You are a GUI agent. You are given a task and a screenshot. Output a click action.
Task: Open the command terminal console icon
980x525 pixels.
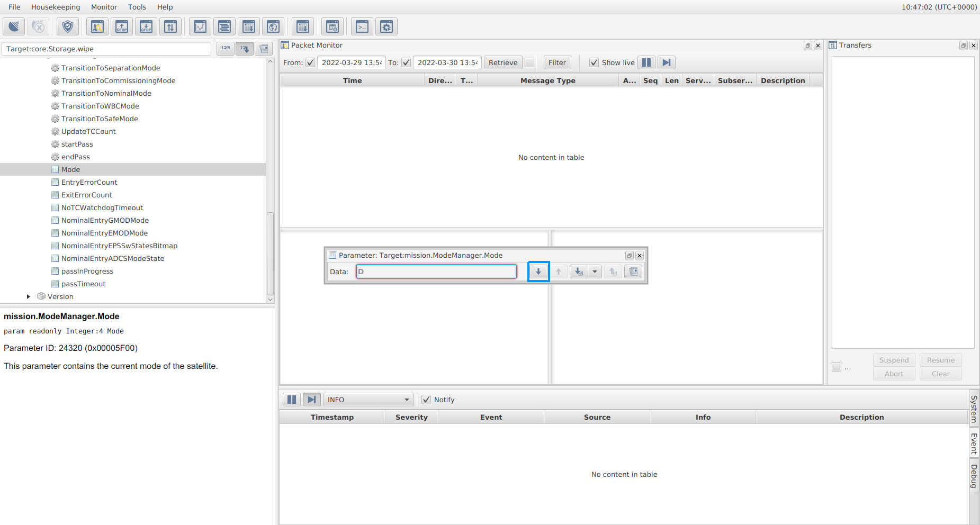[x=362, y=26]
